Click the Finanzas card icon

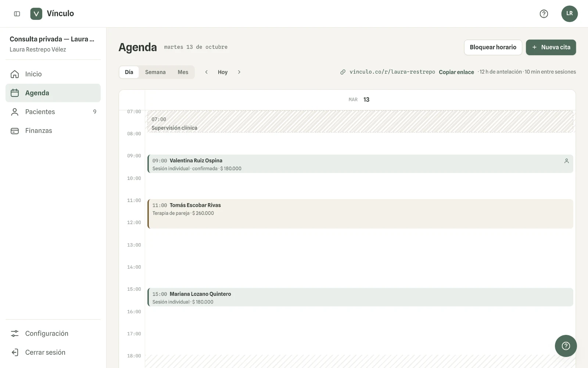coord(15,131)
